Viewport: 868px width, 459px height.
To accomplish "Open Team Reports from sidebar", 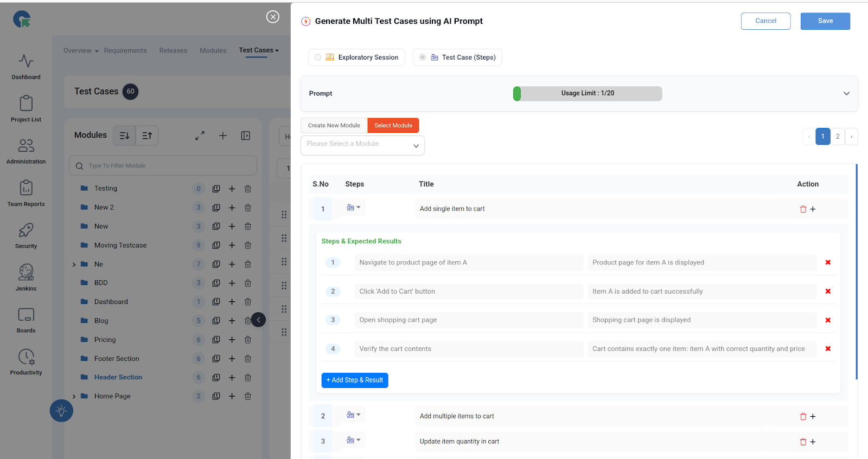I will point(26,193).
